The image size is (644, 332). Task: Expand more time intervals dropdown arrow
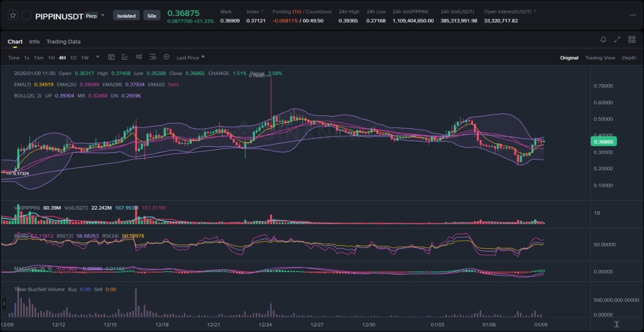coord(98,57)
